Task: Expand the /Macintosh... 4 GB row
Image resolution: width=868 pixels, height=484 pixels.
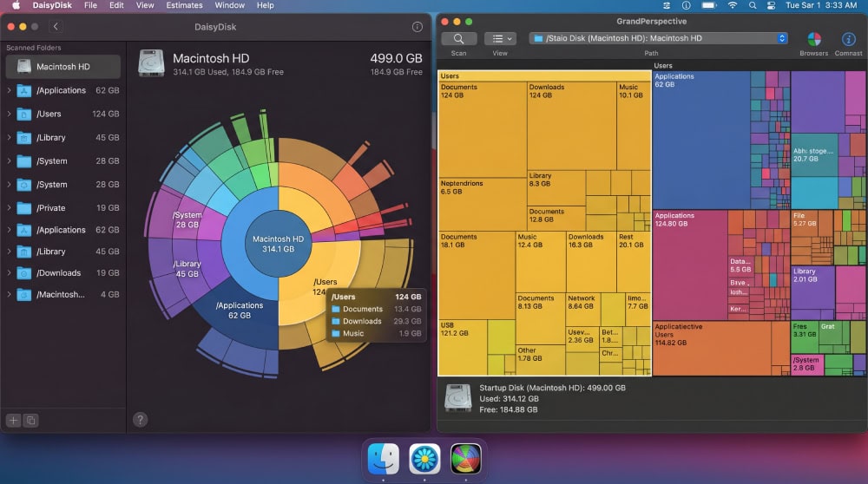Action: [x=9, y=294]
